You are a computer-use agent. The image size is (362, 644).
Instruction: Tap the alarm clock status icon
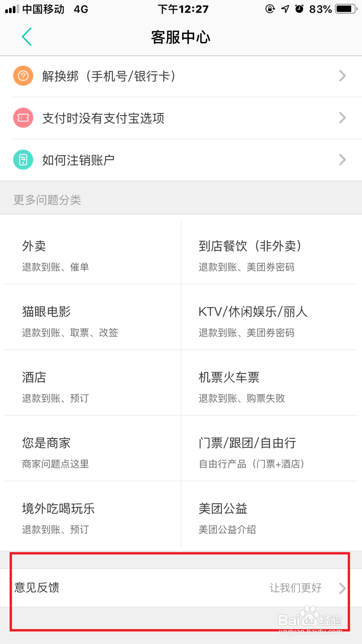[299, 9]
